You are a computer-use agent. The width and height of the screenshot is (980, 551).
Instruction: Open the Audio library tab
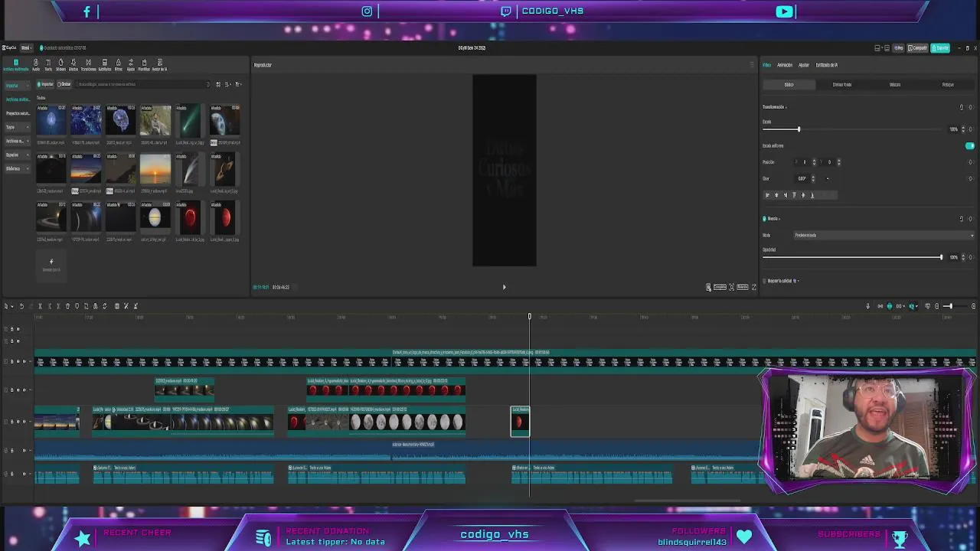coord(35,64)
